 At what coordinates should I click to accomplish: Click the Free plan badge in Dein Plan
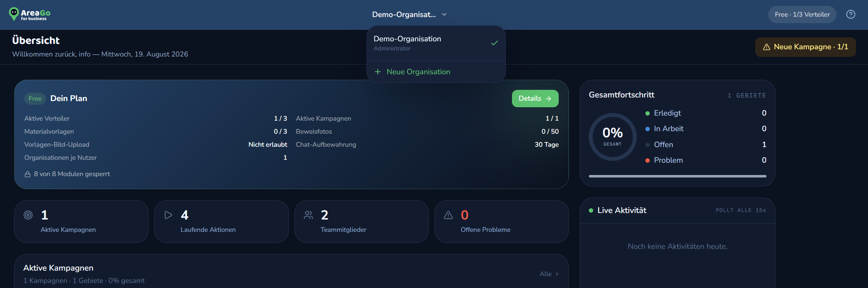[35, 99]
